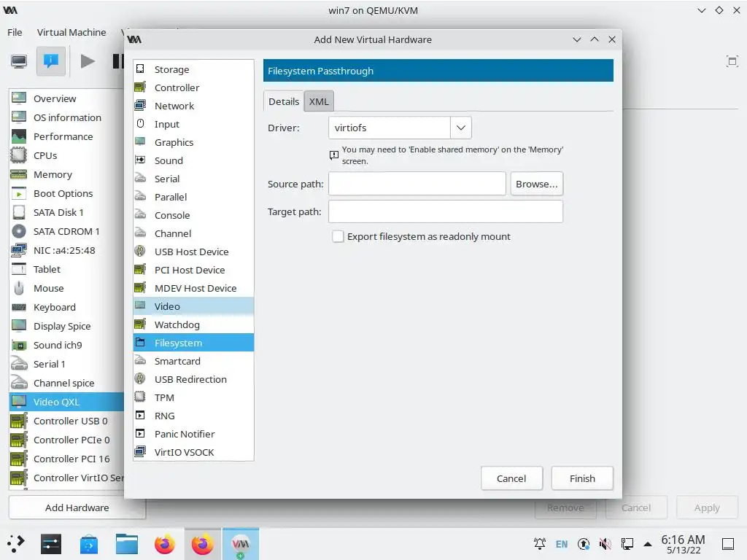
Task: Switch to the XML tab
Action: pos(319,101)
